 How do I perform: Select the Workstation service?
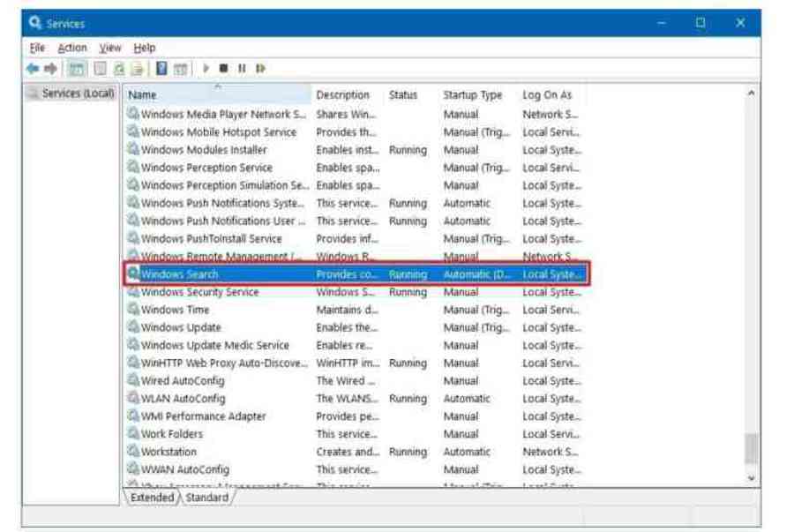click(356, 452)
